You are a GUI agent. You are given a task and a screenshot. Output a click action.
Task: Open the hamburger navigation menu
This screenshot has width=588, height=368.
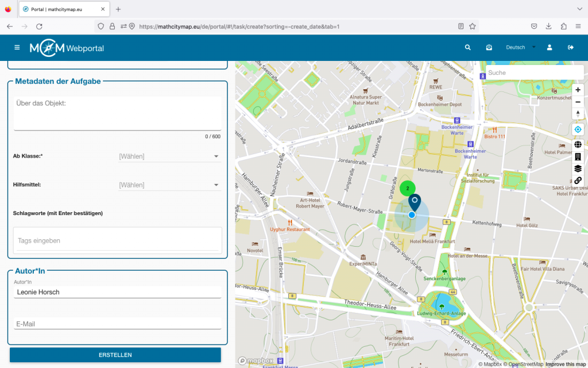point(17,48)
